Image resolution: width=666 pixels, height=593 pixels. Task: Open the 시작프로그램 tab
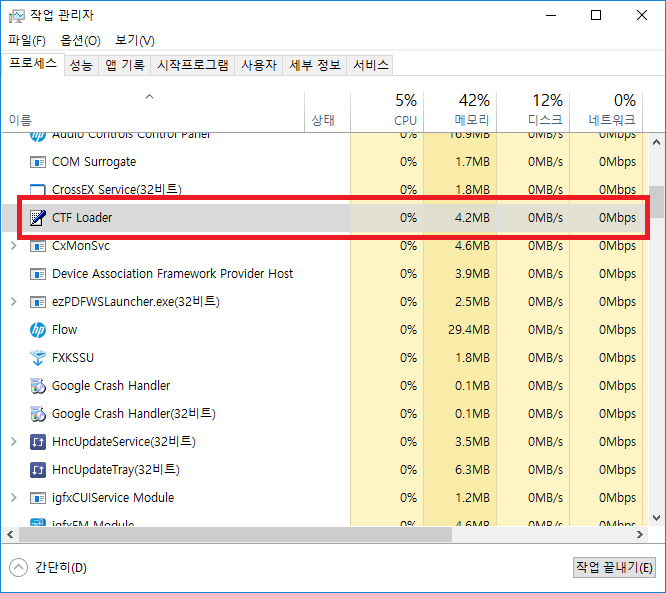tap(193, 65)
